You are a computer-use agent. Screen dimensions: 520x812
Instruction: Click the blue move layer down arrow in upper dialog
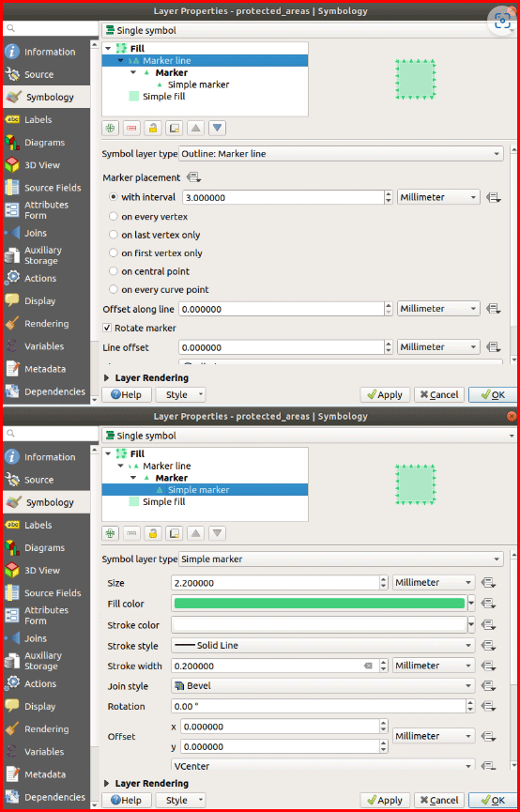(x=218, y=128)
